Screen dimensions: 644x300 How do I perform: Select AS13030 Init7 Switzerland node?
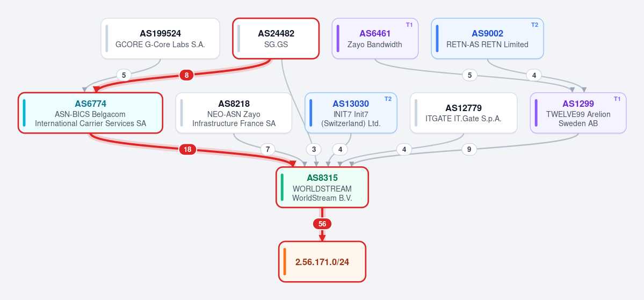pos(351,113)
